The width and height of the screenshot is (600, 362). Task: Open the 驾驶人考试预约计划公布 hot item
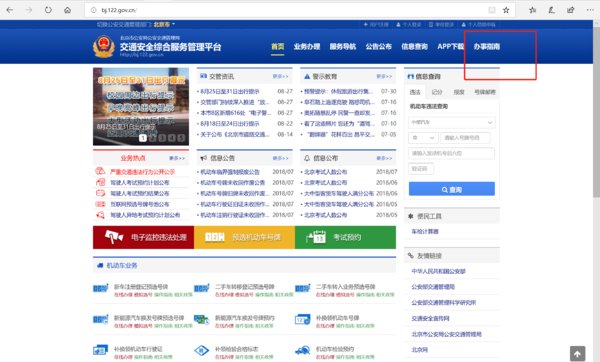(x=140, y=183)
